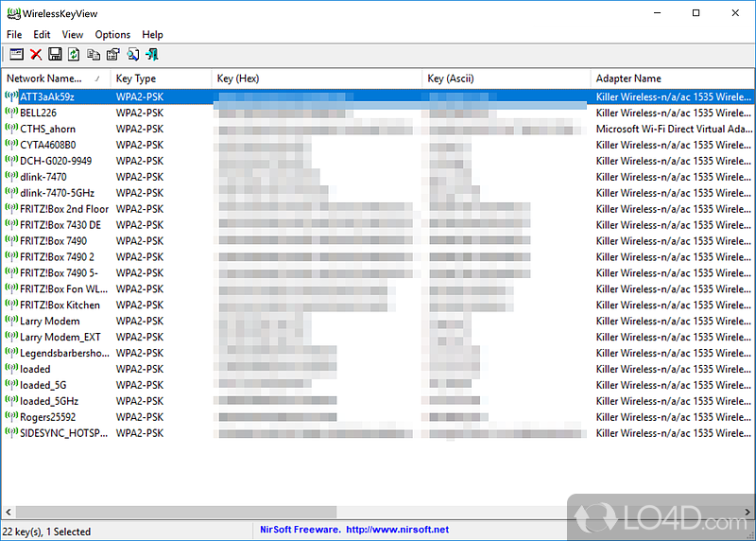Select the dlink-7470 network row
This screenshot has height=541, width=756.
point(378,177)
